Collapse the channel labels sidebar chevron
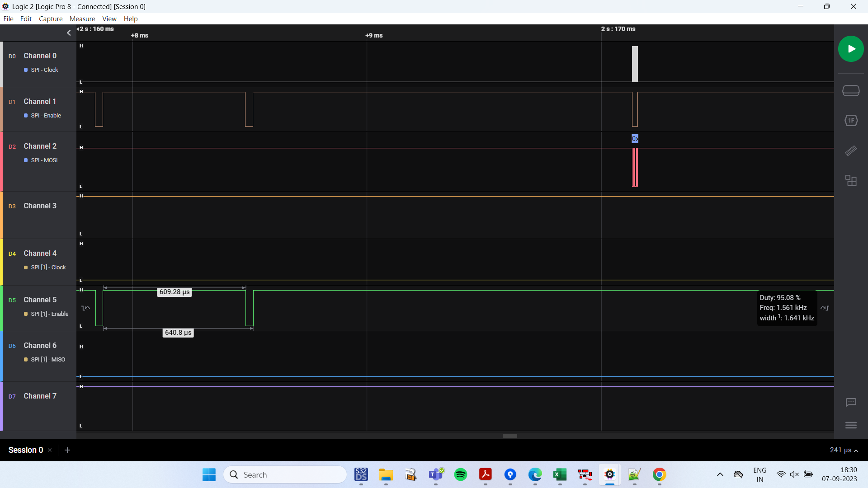The height and width of the screenshot is (488, 868). click(x=69, y=33)
